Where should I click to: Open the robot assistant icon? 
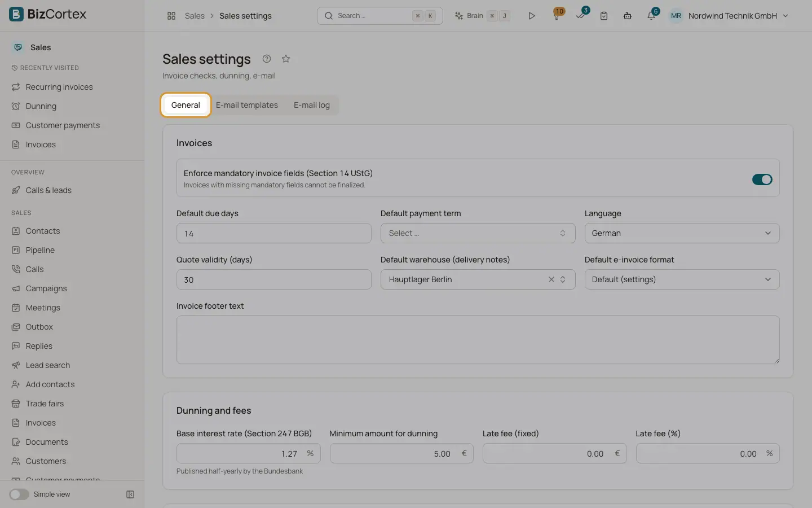[x=628, y=16]
